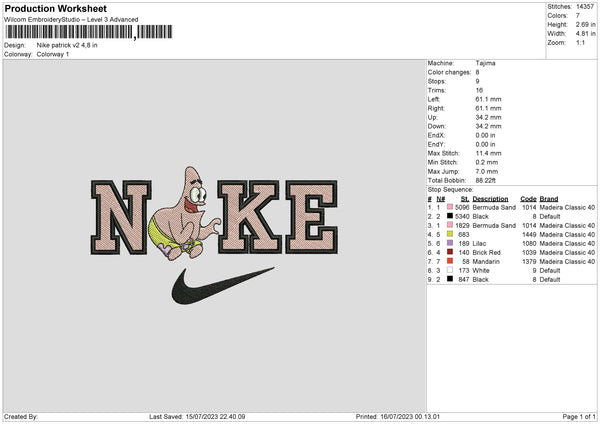Image resolution: width=600 pixels, height=424 pixels.
Task: Click the Lilac color swatch
Action: click(x=450, y=243)
